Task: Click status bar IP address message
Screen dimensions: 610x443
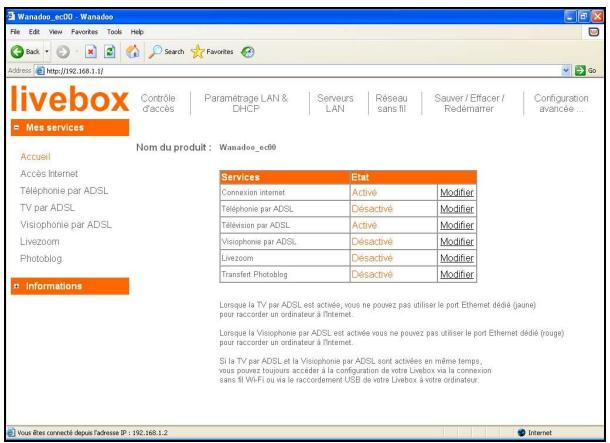Action: pyautogui.click(x=92, y=432)
